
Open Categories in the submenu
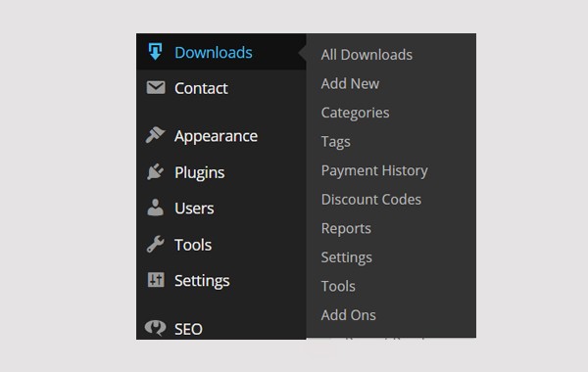click(355, 113)
